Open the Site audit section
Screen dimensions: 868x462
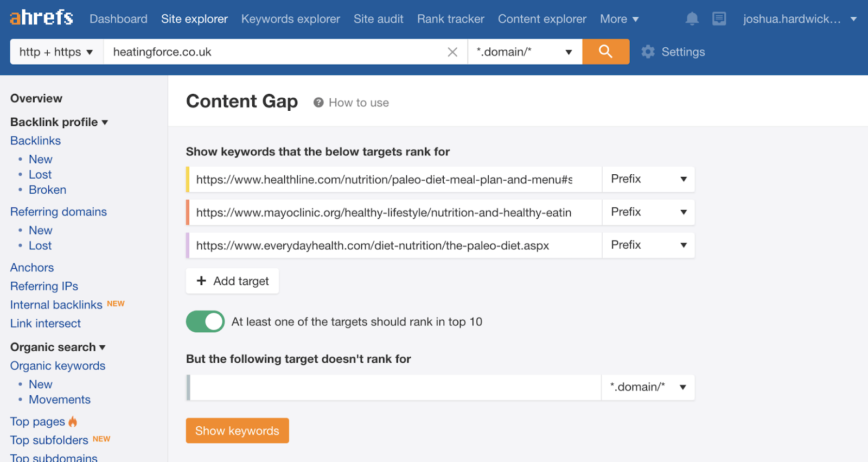click(x=378, y=19)
